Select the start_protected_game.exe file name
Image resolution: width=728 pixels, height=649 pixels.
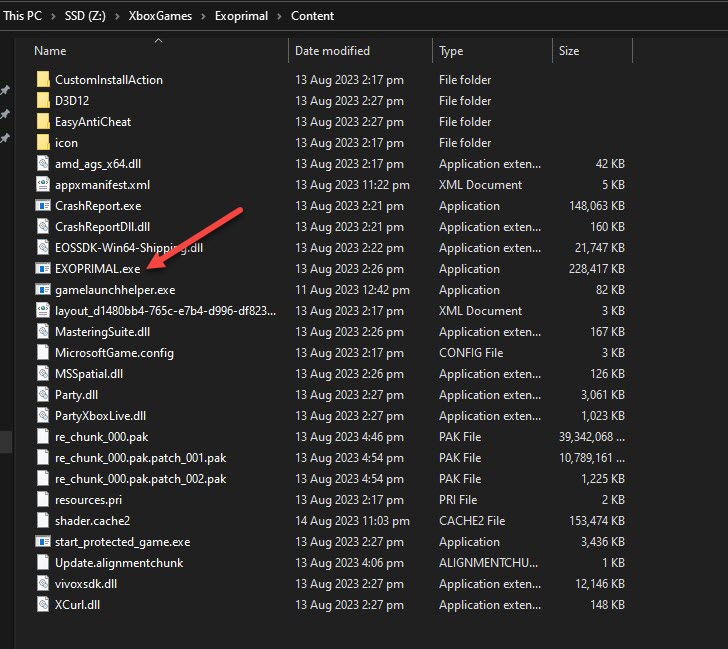click(x=123, y=542)
